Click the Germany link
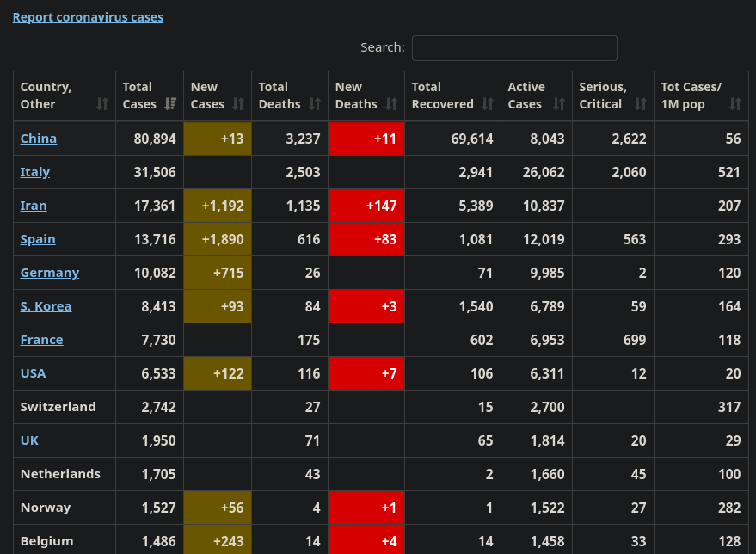756x554 pixels. click(50, 273)
